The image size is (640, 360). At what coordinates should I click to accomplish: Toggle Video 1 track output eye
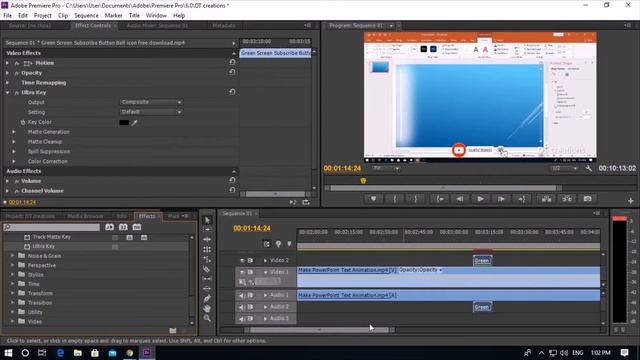pyautogui.click(x=242, y=272)
